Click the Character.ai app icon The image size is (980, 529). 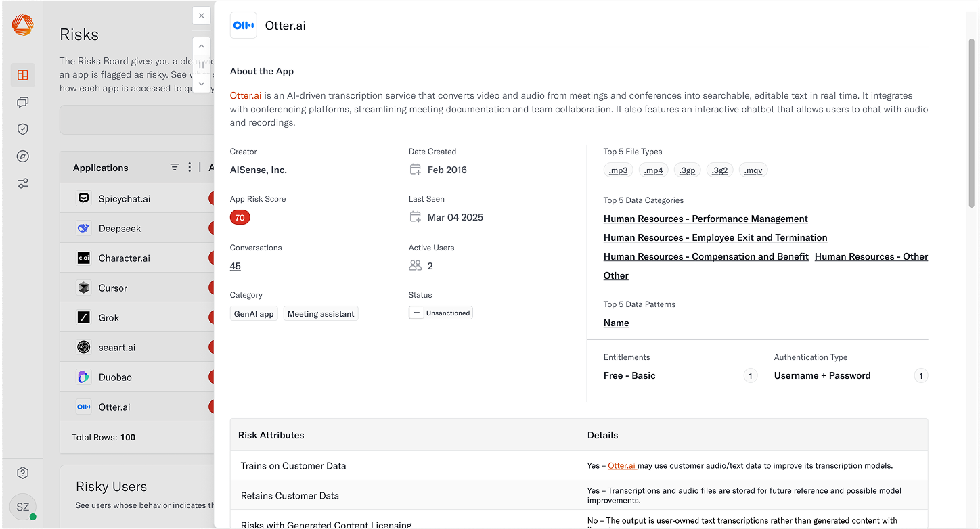[84, 258]
